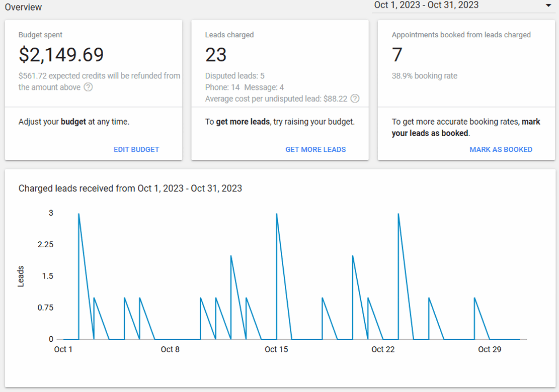Click Adjust your budget at any time text

(x=74, y=122)
